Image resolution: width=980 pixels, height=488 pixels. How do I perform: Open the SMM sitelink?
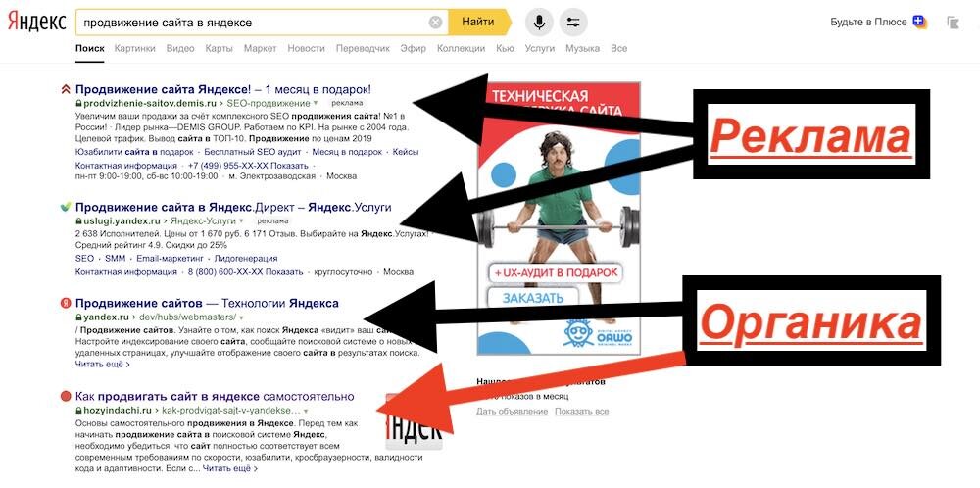pos(115,258)
